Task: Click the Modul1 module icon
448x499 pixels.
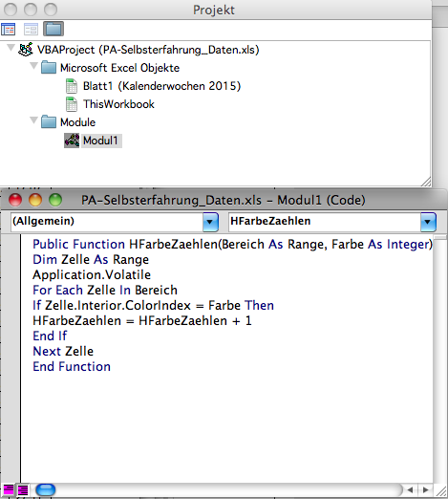Action: [72, 141]
